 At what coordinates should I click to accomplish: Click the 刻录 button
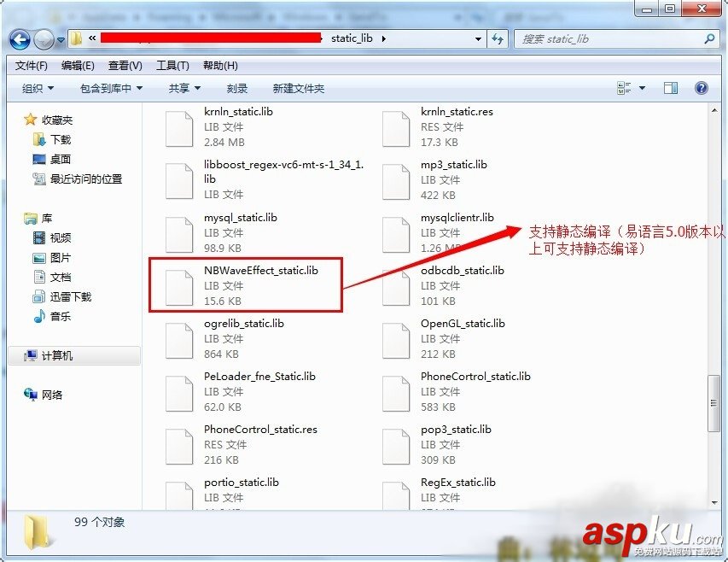[x=237, y=88]
